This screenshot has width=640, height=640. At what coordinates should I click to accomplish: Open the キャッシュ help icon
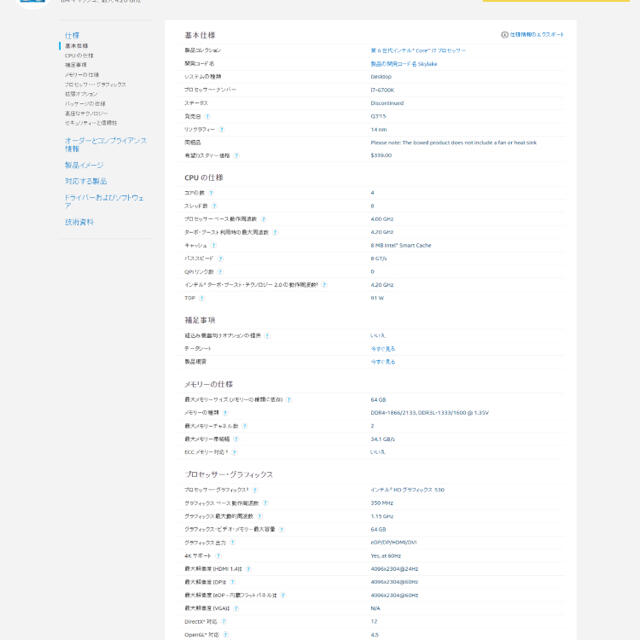point(213,245)
